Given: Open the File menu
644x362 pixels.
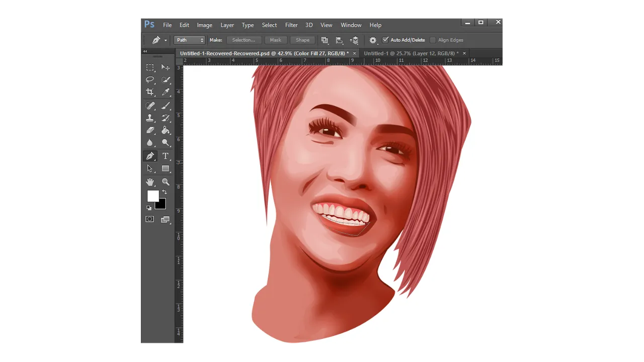Looking at the screenshot, I should pos(168,25).
